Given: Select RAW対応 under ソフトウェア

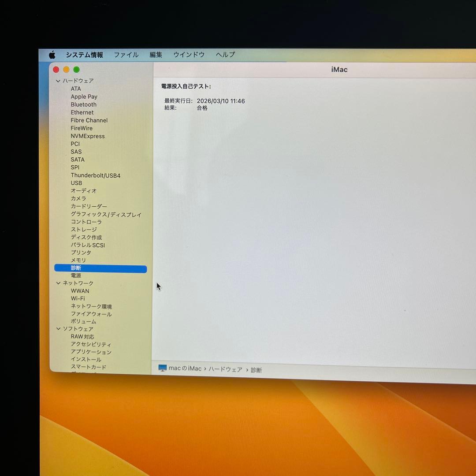Looking at the screenshot, I should pos(82,337).
